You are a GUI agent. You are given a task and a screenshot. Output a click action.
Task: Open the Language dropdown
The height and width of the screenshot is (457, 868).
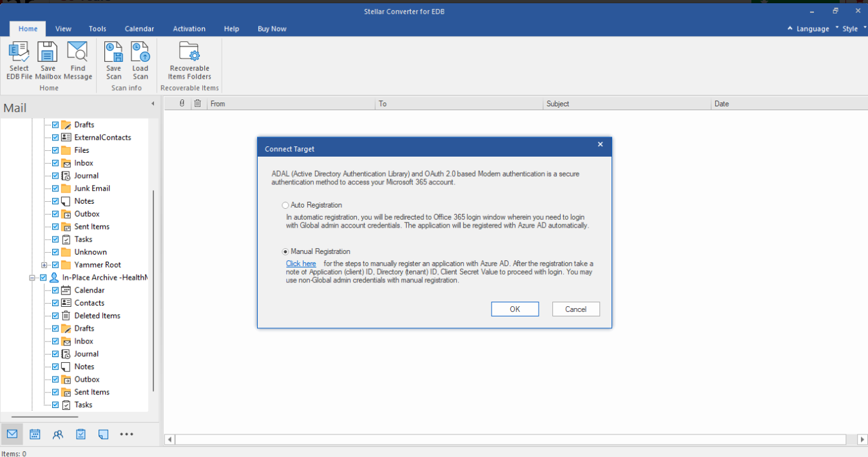click(x=808, y=29)
